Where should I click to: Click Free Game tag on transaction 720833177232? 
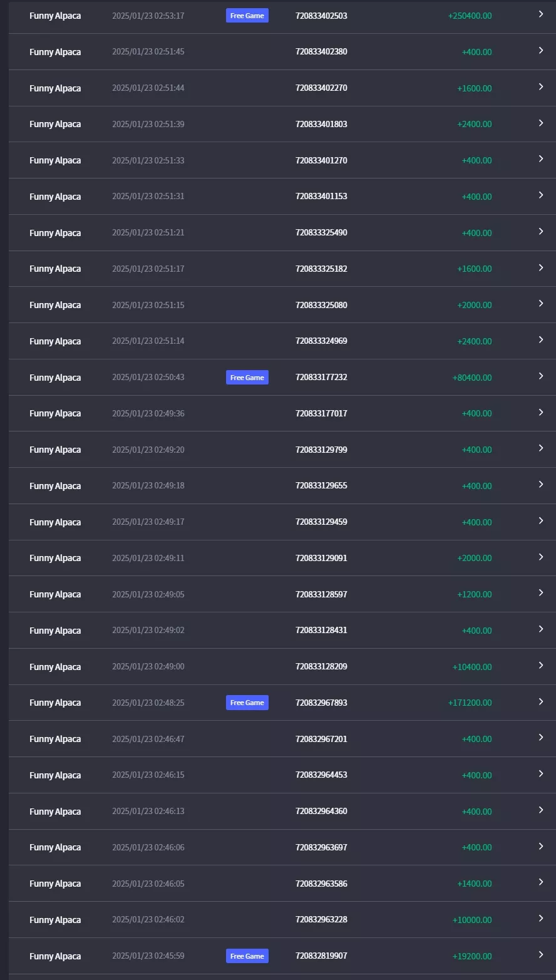coord(247,378)
